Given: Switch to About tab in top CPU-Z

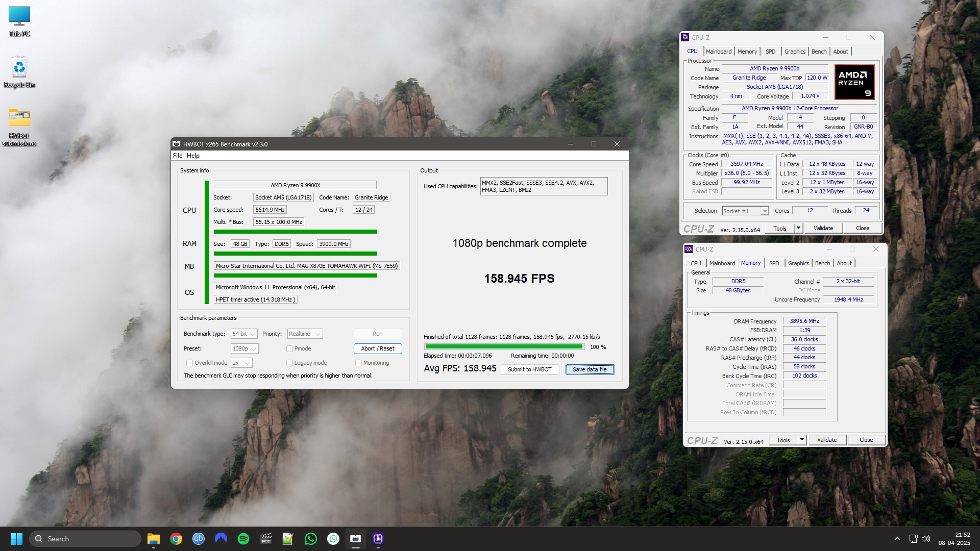Looking at the screenshot, I should tap(841, 52).
